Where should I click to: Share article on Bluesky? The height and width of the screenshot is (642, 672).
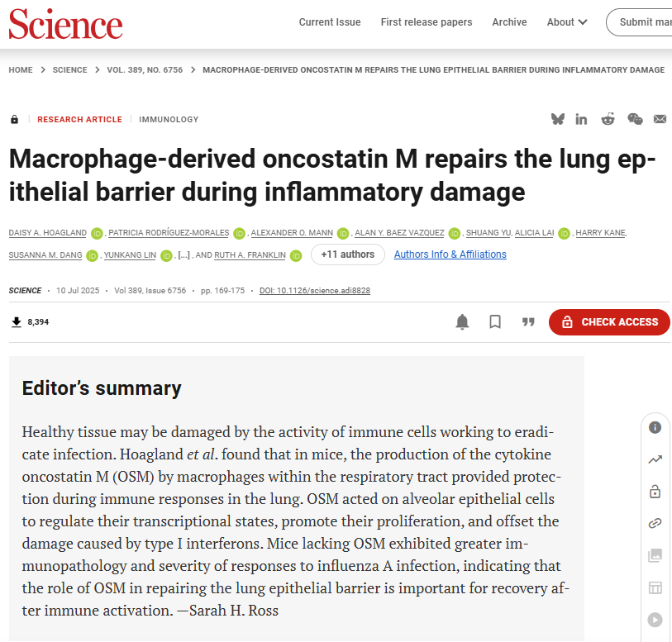tap(558, 119)
